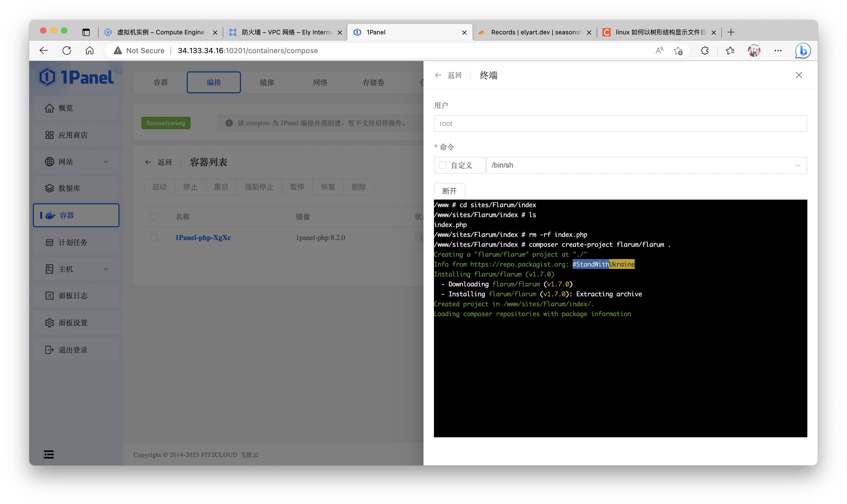Click the flarumelyartorg compose tag
Viewport: 847px width, 504px height.
click(x=166, y=123)
